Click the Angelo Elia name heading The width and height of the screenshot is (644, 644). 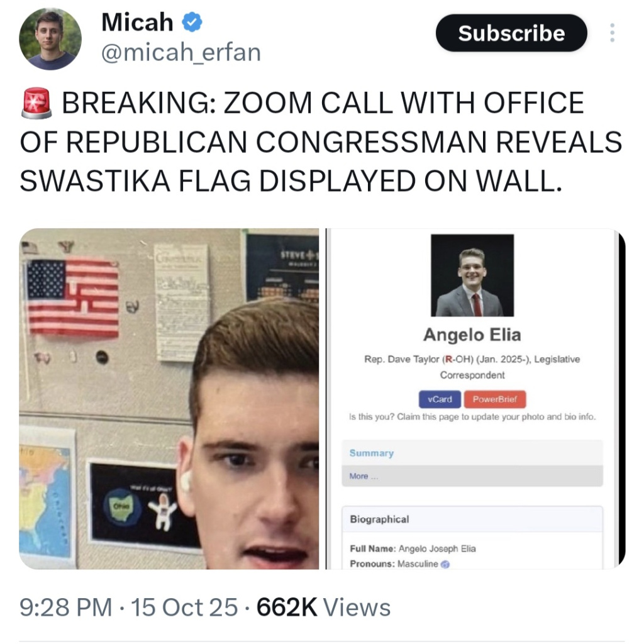(472, 335)
